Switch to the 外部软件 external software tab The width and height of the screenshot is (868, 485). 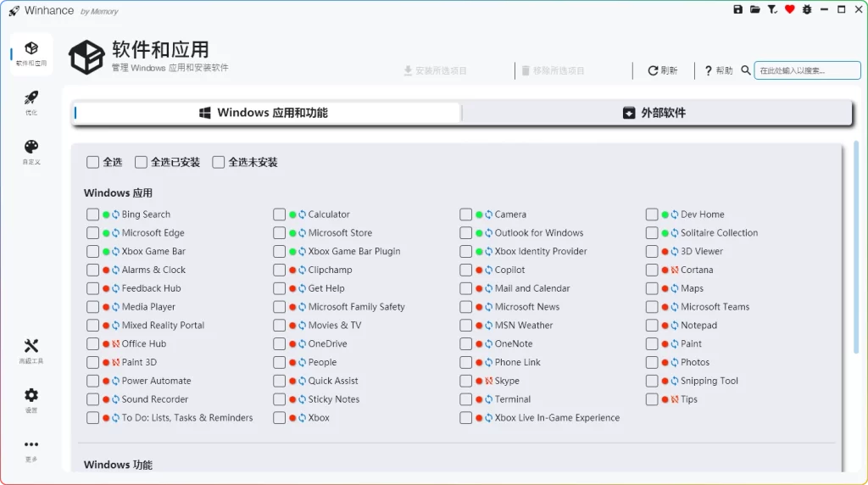[657, 113]
